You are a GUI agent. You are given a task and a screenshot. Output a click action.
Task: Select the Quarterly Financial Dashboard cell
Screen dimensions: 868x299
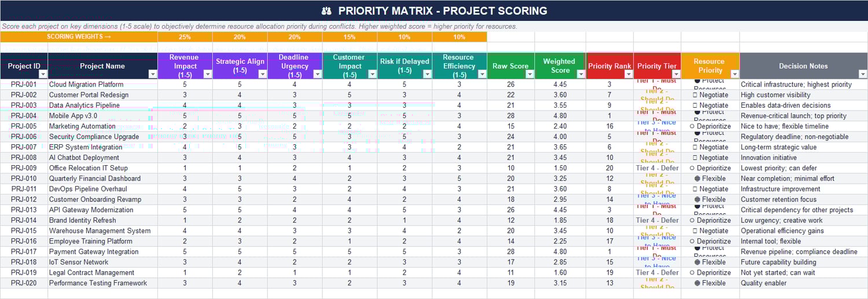[x=102, y=178]
